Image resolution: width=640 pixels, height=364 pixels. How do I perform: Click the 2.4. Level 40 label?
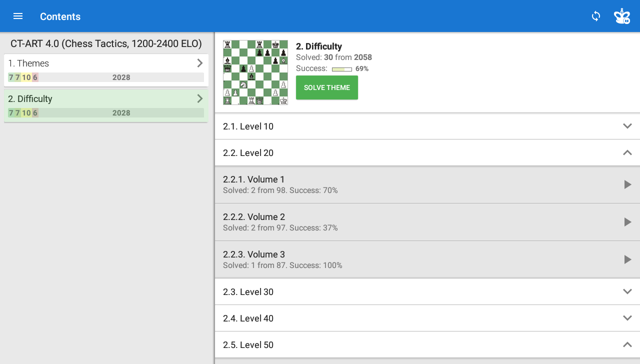[248, 318]
